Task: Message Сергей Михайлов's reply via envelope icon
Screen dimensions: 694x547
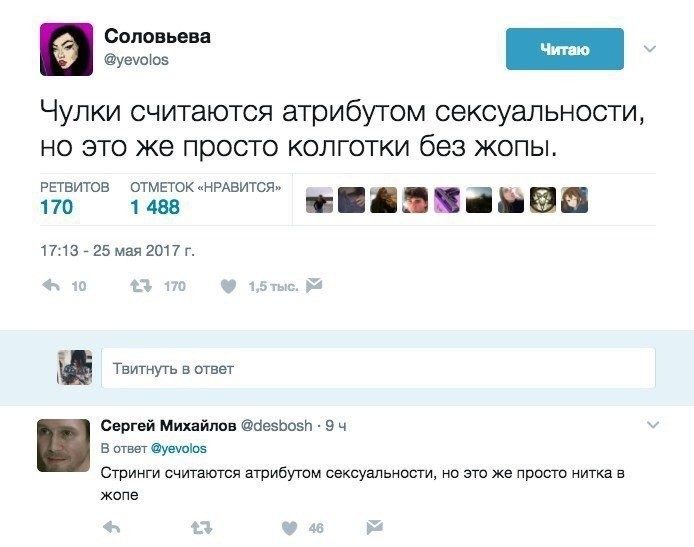Action: (x=374, y=527)
